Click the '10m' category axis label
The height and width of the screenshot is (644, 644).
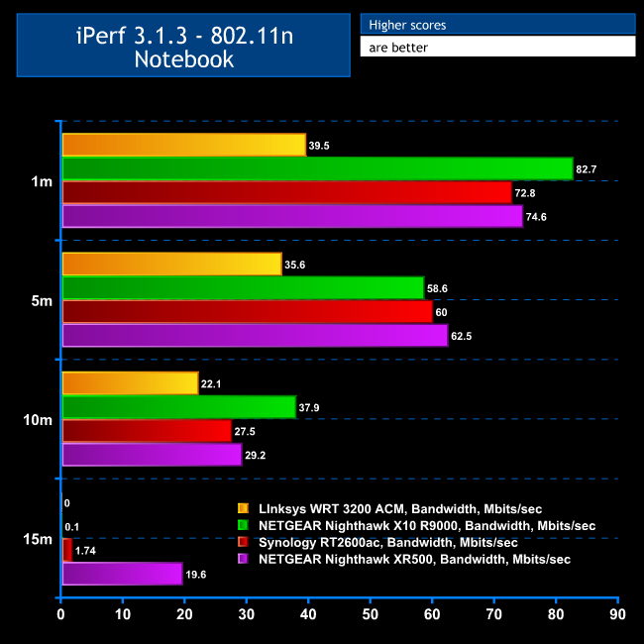click(x=38, y=420)
